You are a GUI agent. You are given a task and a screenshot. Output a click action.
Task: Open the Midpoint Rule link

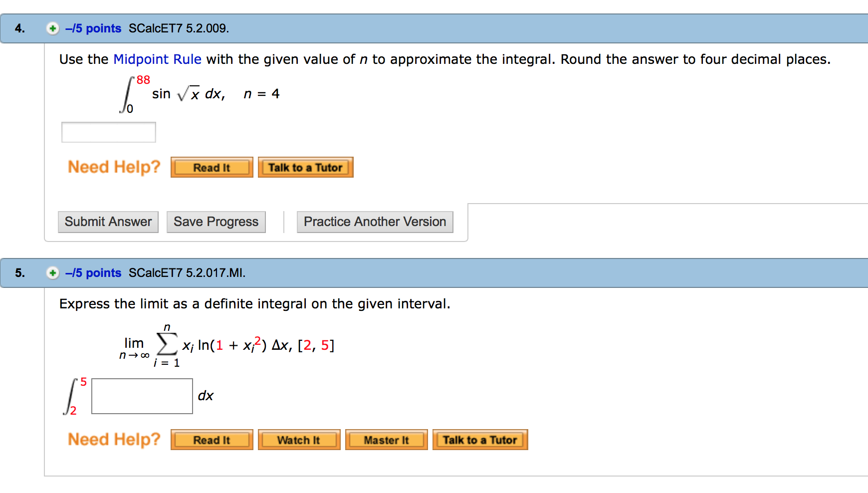pos(157,59)
